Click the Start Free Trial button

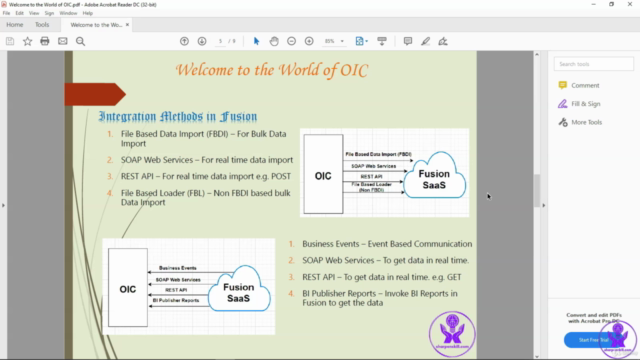coord(593,340)
